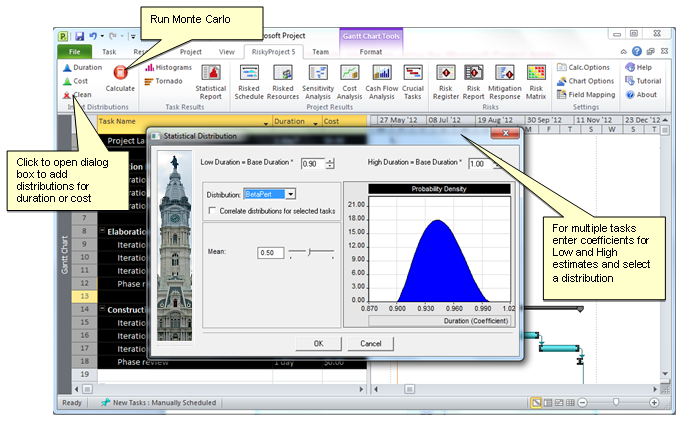Open the Tornado chart
Viewport: 682px width, 421px height.
pyautogui.click(x=164, y=81)
